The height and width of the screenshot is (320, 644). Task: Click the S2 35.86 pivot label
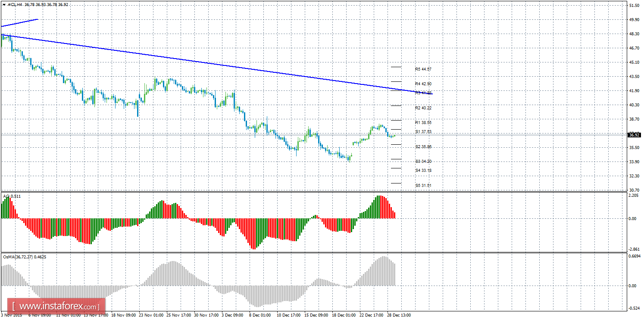[x=423, y=146]
